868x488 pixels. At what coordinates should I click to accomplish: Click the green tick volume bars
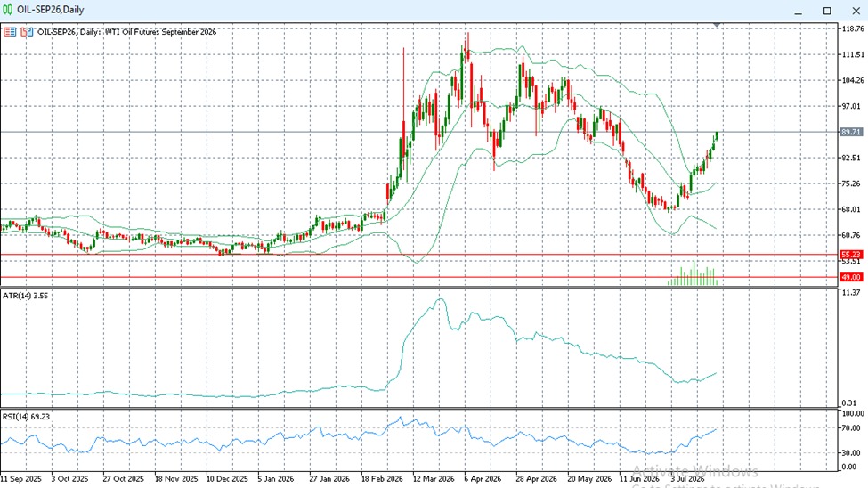click(x=693, y=273)
